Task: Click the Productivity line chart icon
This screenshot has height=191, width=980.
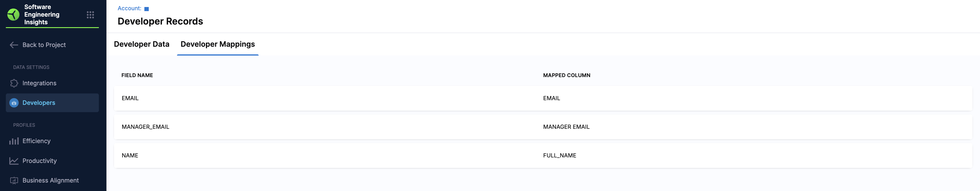Action: coord(14,161)
